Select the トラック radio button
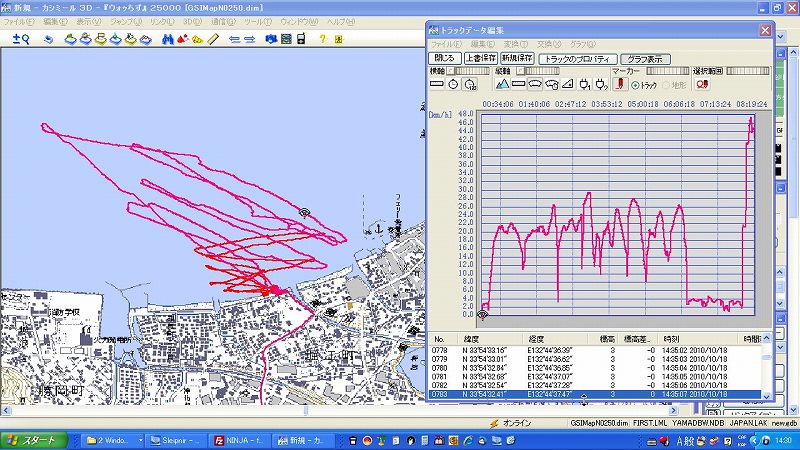800x450 pixels. [x=635, y=85]
